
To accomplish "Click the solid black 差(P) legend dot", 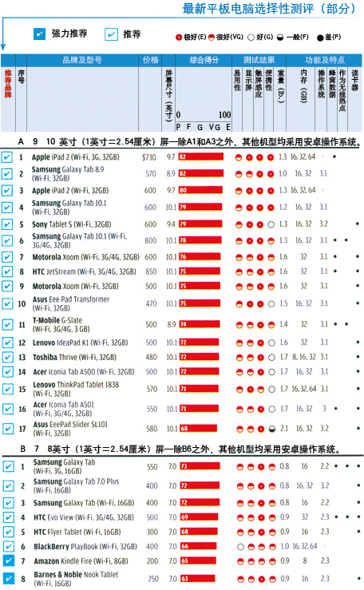I will 320,38.
